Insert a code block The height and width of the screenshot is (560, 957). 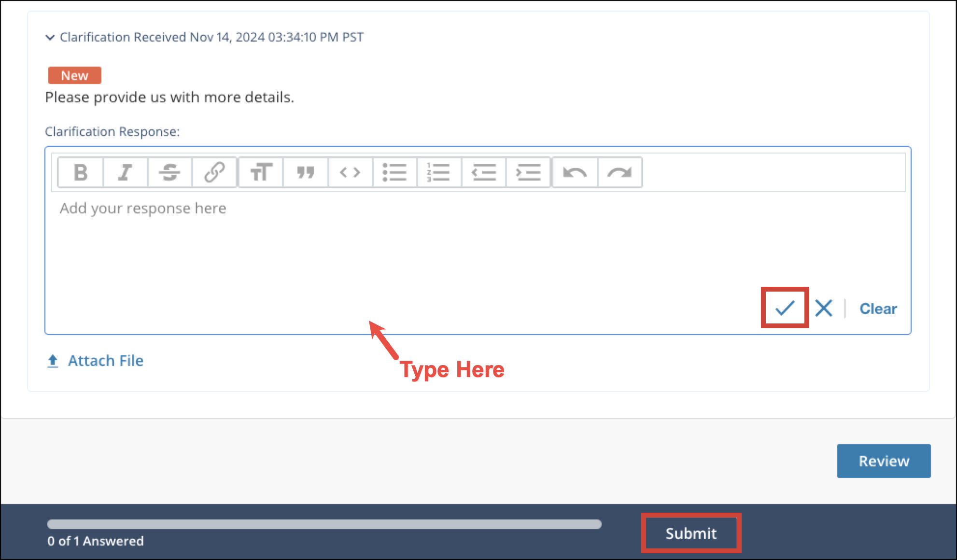tap(350, 172)
